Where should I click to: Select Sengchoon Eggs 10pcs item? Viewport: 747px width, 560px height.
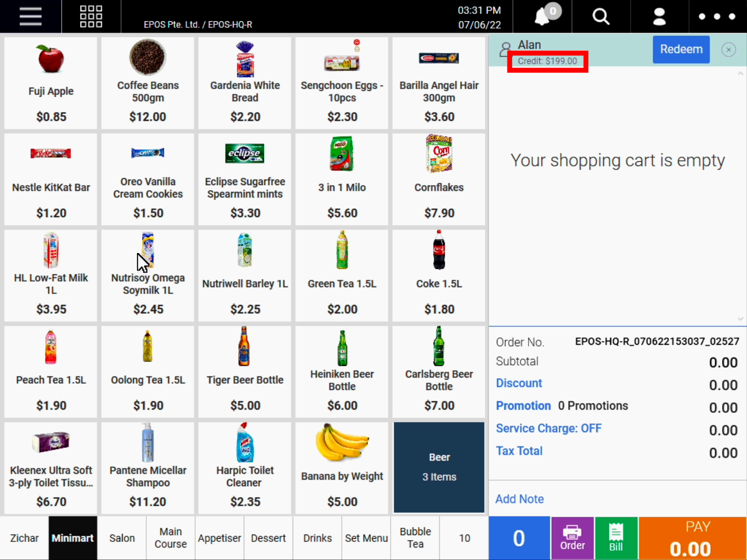pos(342,83)
